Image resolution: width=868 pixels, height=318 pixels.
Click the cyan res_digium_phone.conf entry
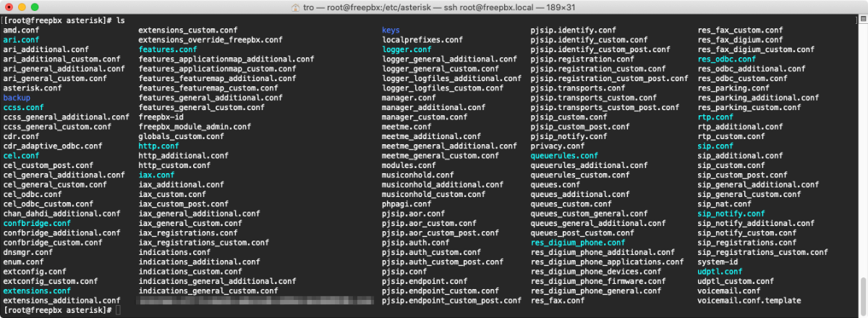click(578, 243)
